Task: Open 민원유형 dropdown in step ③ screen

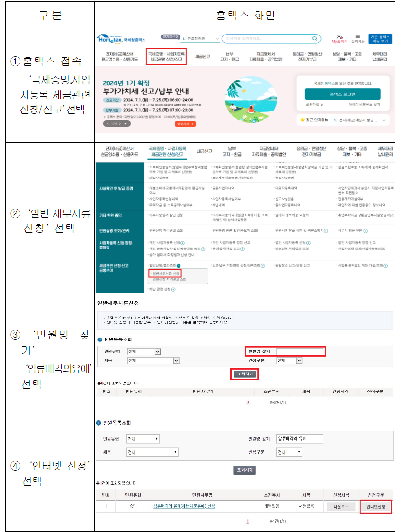Action: pyautogui.click(x=144, y=352)
